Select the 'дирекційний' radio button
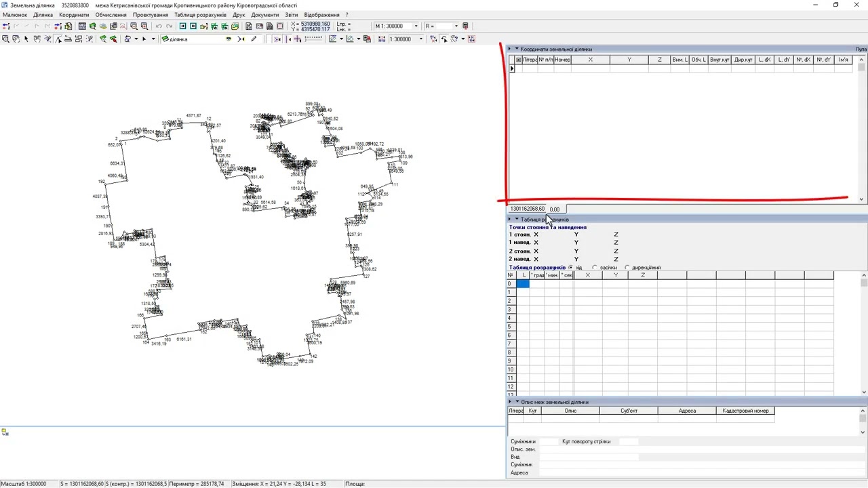This screenshot has width=868, height=488. point(627,268)
